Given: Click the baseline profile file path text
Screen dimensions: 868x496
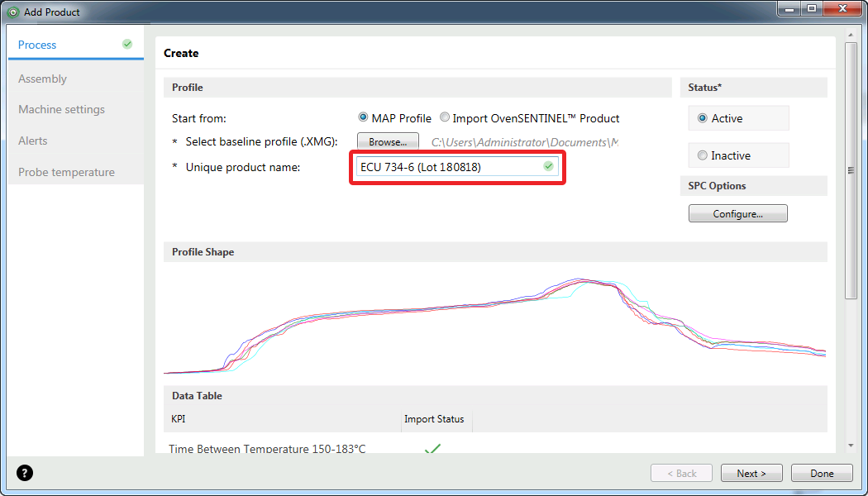Looking at the screenshot, I should (525, 142).
